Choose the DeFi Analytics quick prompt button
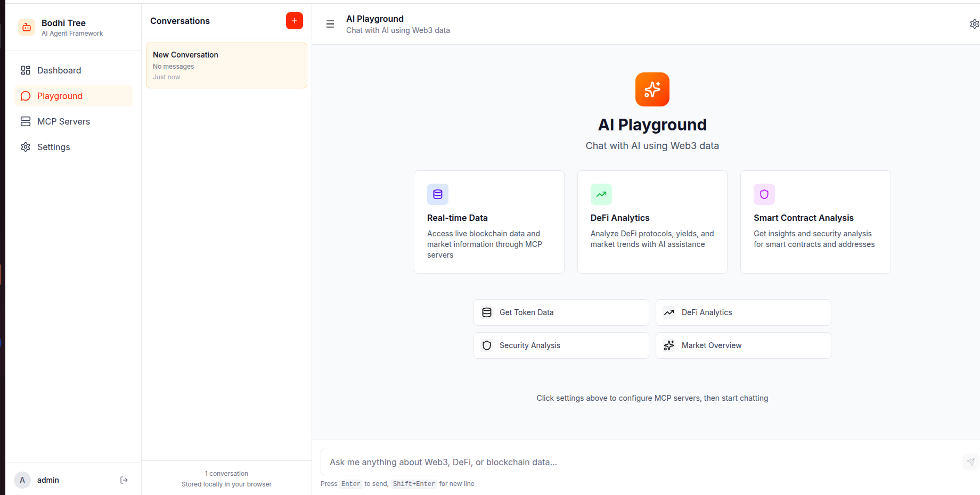The image size is (980, 495). pyautogui.click(x=744, y=312)
